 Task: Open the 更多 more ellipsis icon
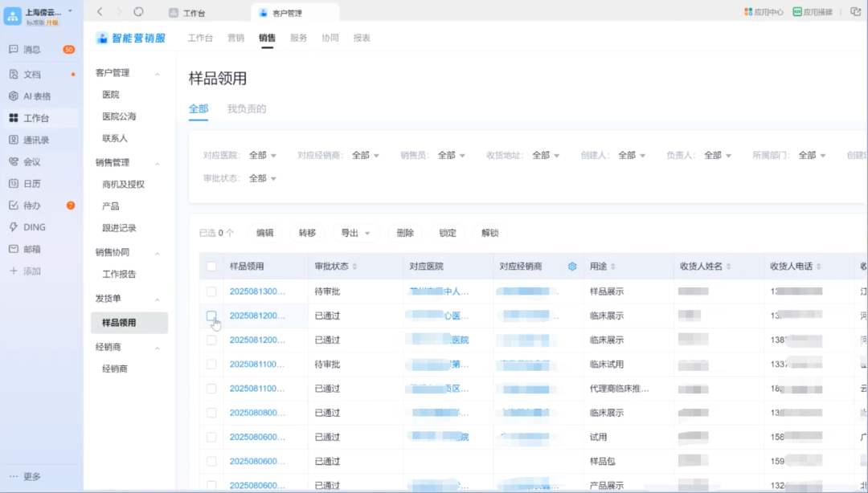click(14, 476)
